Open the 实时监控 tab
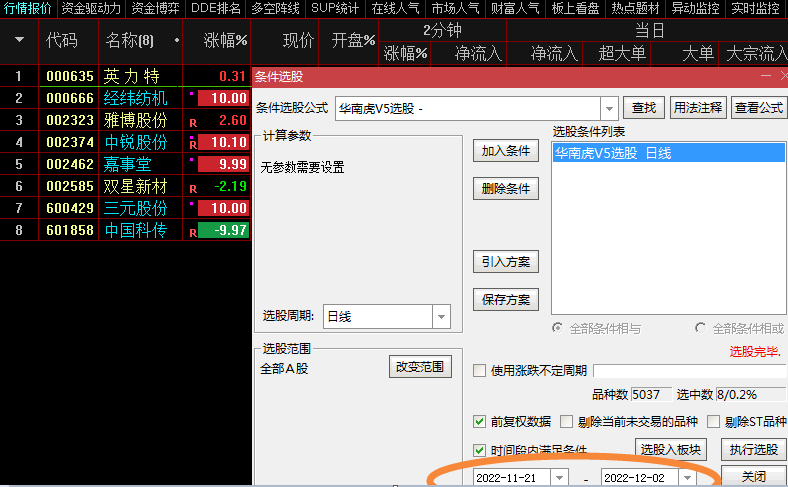 (755, 9)
